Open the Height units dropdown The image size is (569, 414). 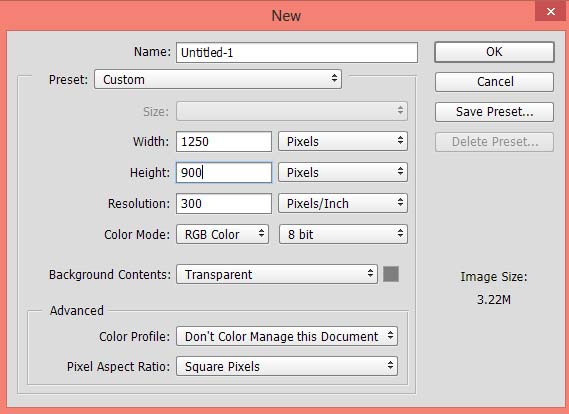point(343,172)
